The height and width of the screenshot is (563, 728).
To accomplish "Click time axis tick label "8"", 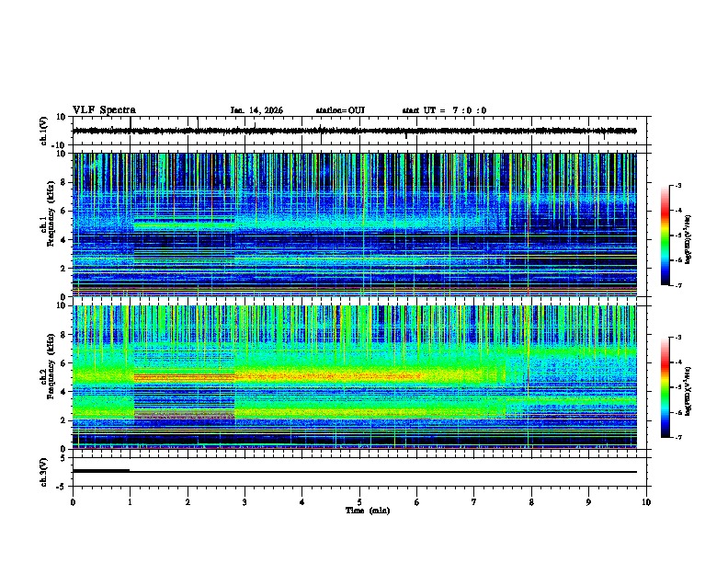I will point(531,502).
